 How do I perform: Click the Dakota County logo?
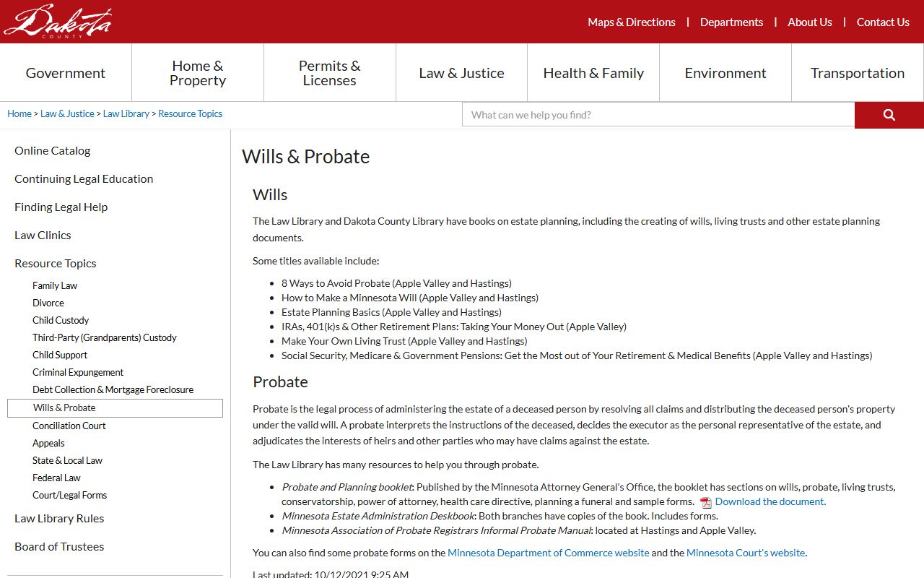pyautogui.click(x=58, y=21)
